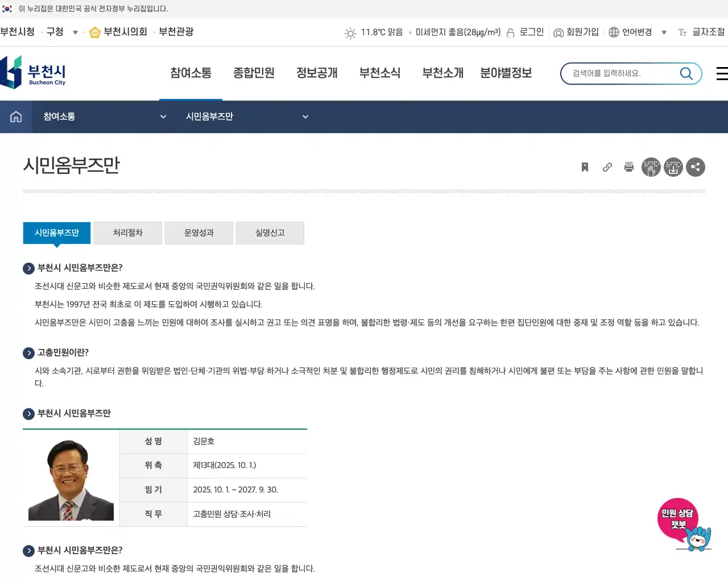The height and width of the screenshot is (582, 728).
Task: Click the globe icon beside 언어변경
Action: (x=613, y=32)
